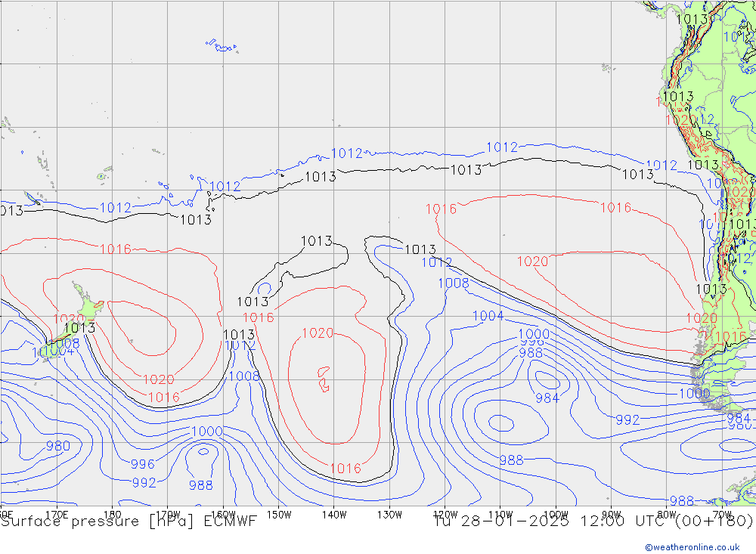Select the 180 longitude axis label
The height and width of the screenshot is (554, 756).
[x=113, y=515]
